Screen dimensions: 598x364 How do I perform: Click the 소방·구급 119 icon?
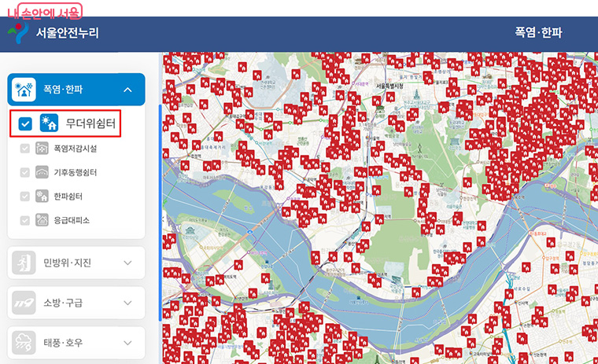pos(24,303)
